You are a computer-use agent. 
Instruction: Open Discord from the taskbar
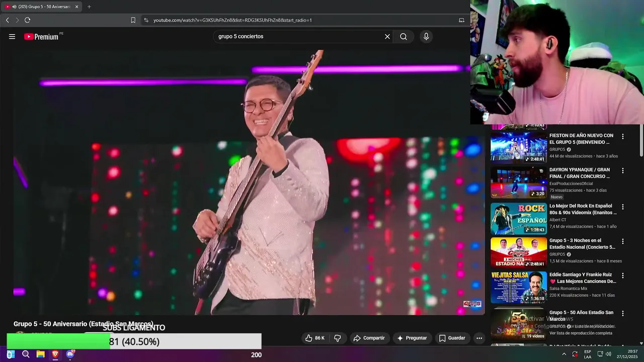[70, 354]
